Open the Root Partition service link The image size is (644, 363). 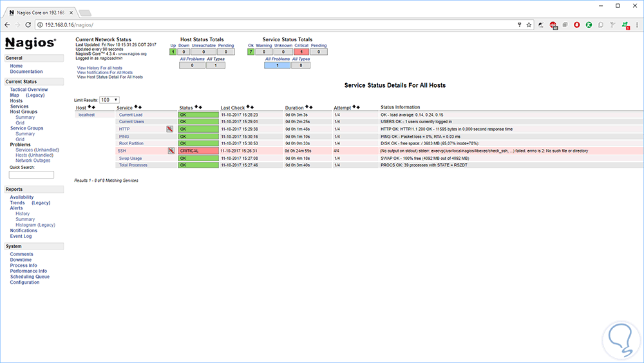coord(131,144)
